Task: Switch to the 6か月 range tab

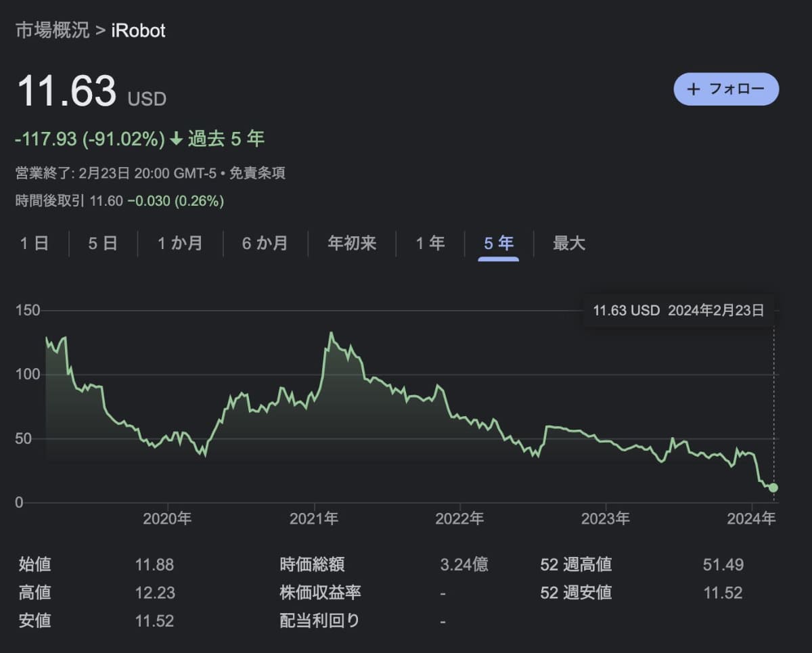Action: (265, 244)
